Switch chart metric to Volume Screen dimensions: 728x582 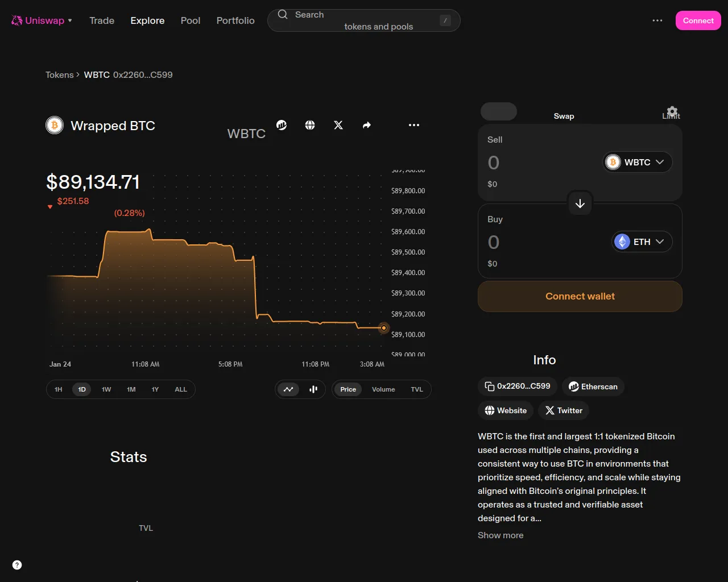383,389
